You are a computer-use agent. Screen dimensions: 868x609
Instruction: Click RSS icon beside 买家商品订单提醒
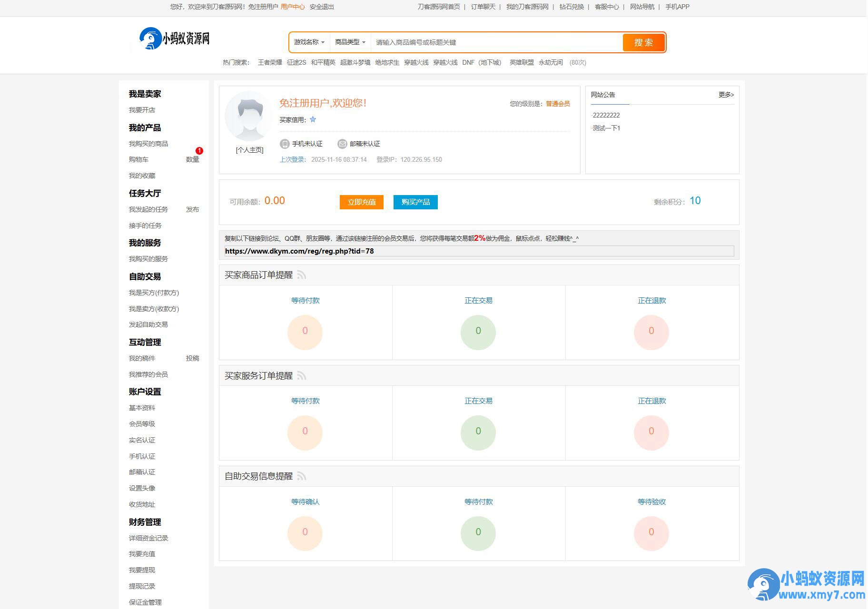click(302, 275)
